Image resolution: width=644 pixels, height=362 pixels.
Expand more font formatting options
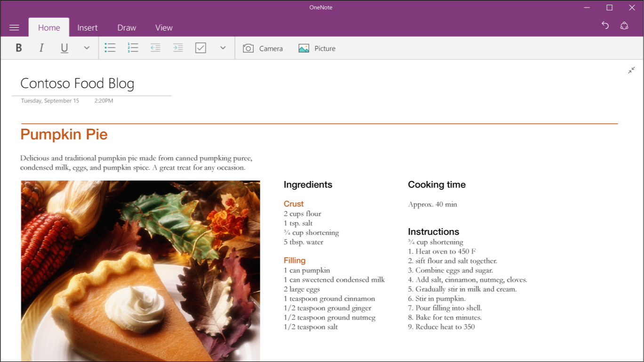coord(87,48)
